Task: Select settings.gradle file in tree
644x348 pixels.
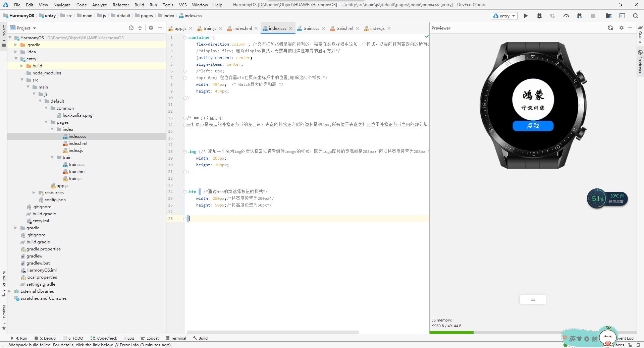Action: click(41, 284)
